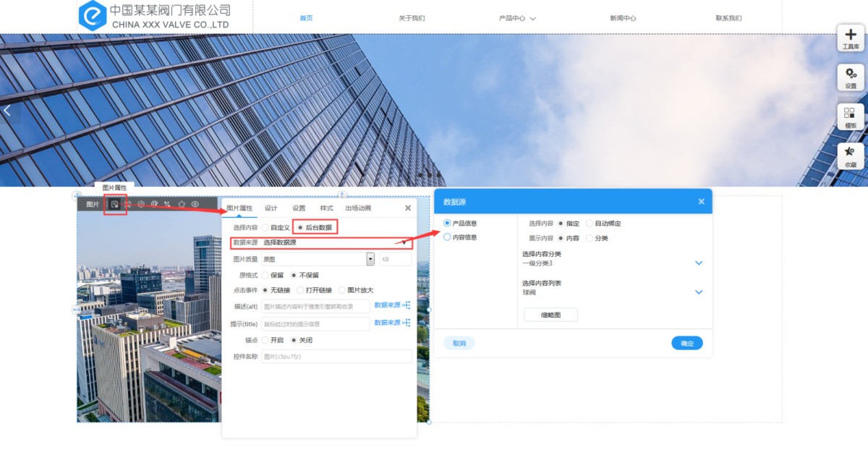Expand the 选择内容分类 dropdown chevron

click(x=699, y=263)
